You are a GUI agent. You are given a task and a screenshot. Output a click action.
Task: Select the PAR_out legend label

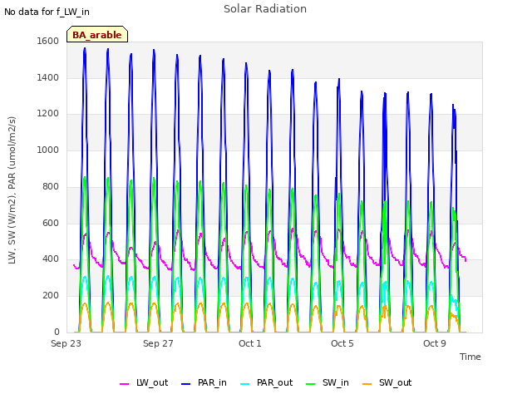[274, 382]
